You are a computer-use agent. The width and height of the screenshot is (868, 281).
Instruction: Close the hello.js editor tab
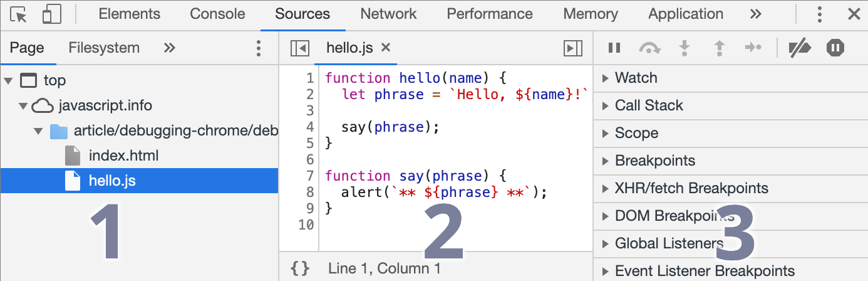[386, 47]
